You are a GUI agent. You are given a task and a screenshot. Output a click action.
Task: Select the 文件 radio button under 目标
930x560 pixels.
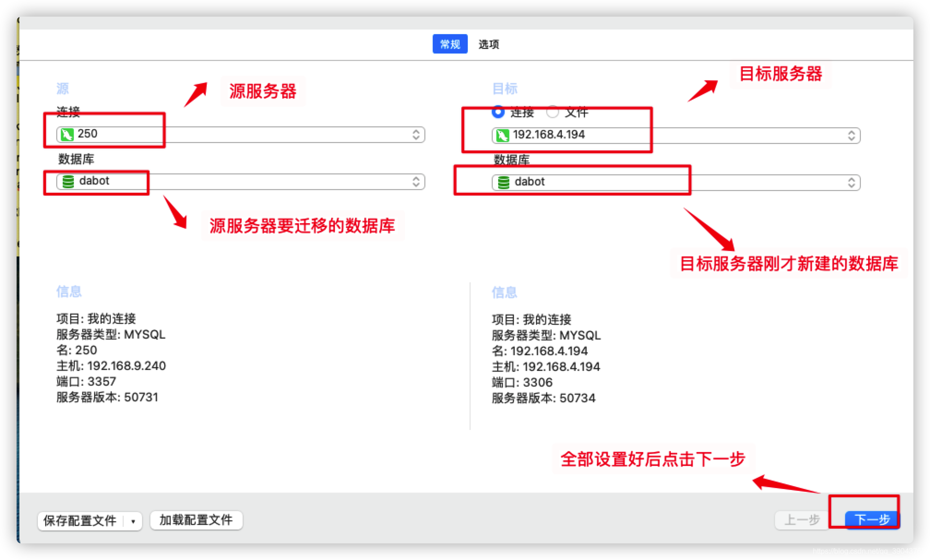click(553, 112)
